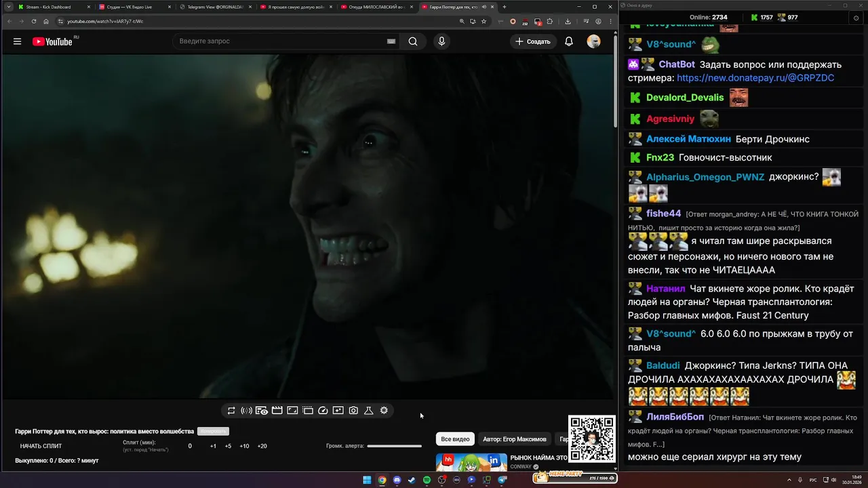Click the video filters sparkle icon
The height and width of the screenshot is (488, 868).
[338, 411]
